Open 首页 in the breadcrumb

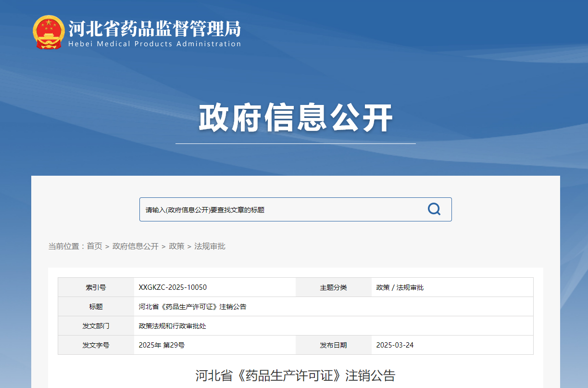(94, 246)
